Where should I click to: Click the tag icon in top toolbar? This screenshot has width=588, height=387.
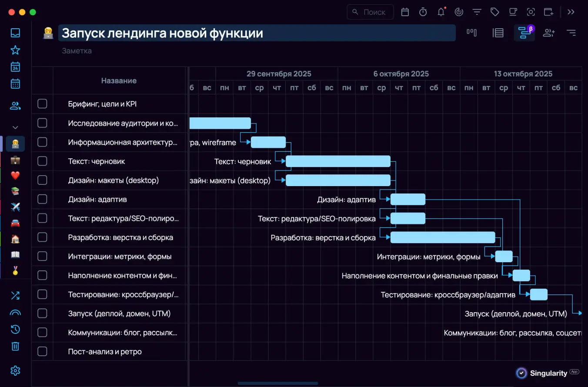pyautogui.click(x=494, y=12)
